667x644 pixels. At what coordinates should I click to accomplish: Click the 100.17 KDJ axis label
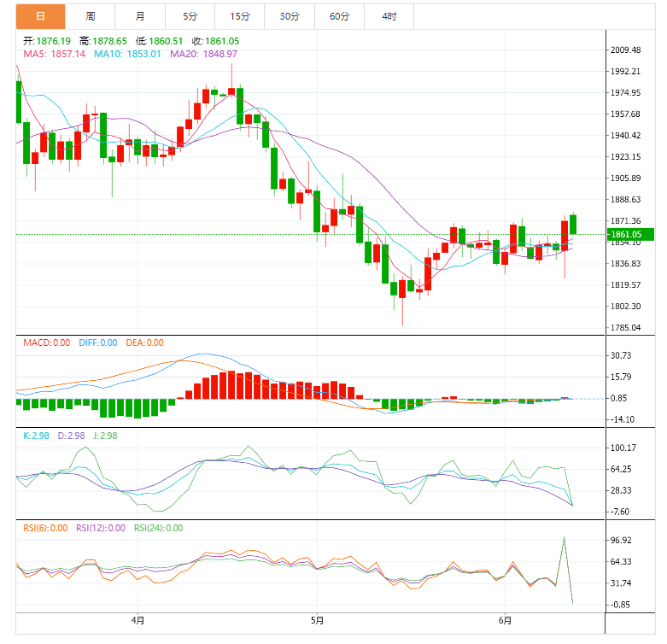pos(623,448)
